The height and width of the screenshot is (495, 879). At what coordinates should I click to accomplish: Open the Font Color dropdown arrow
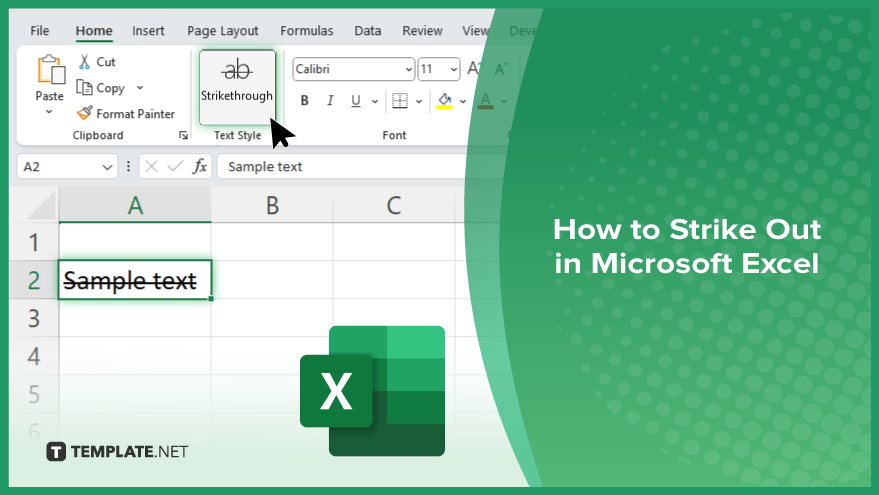(504, 101)
